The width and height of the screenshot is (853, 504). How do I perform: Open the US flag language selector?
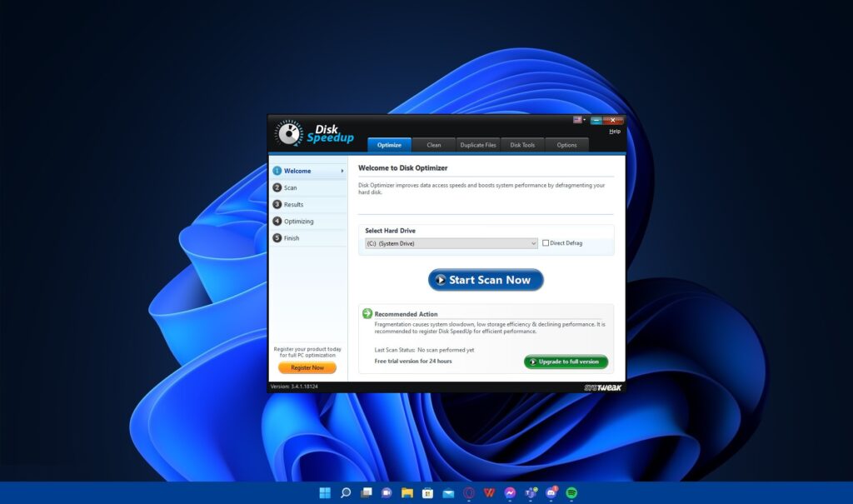coord(578,120)
